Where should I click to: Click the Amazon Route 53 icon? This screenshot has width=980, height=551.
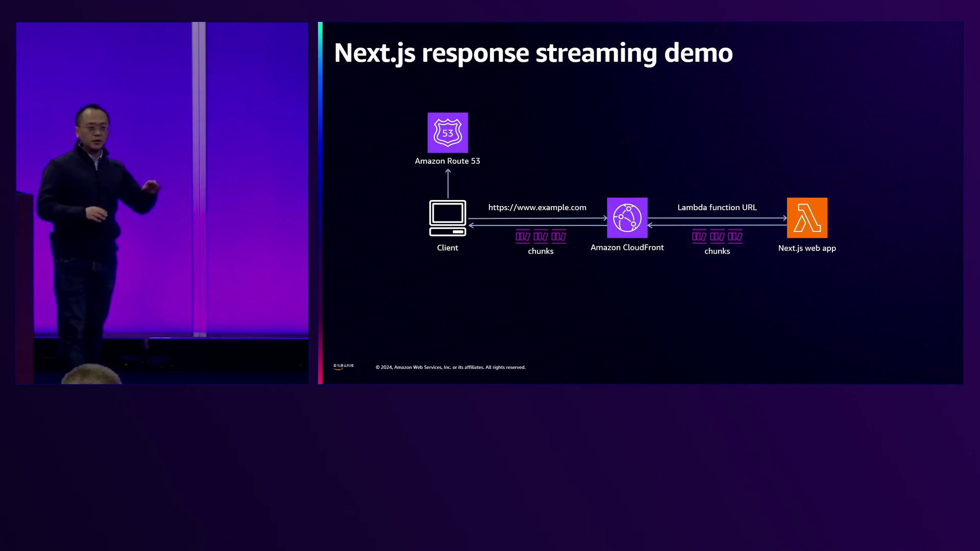[448, 133]
